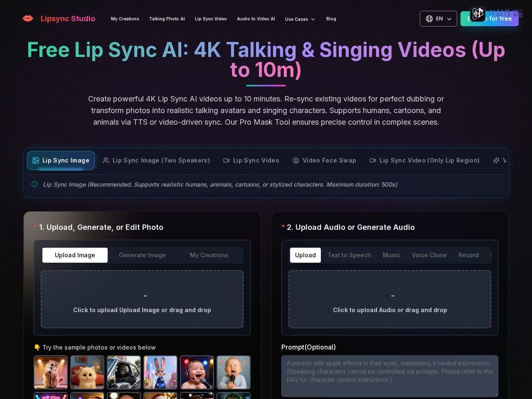
Task: Click the two-people icon on Two Speakers tab
Action: pos(106,160)
